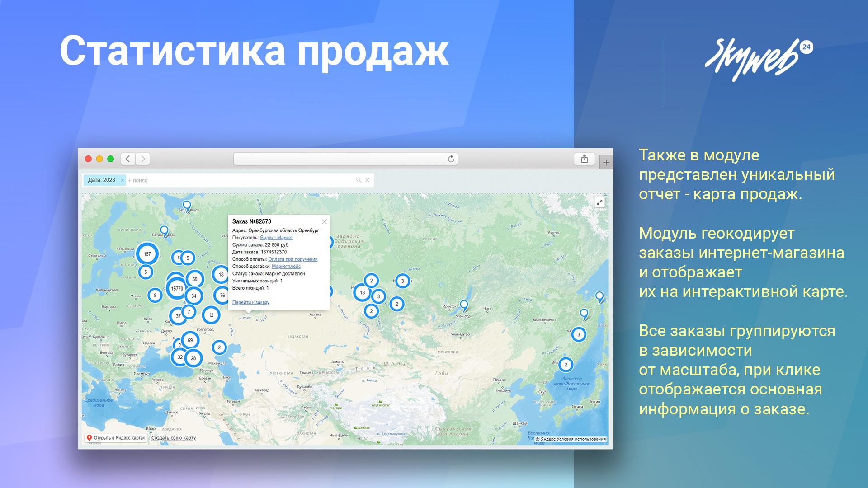The width and height of the screenshot is (868, 488).
Task: Click the text 'Заказ №82573'
Action: click(x=252, y=221)
